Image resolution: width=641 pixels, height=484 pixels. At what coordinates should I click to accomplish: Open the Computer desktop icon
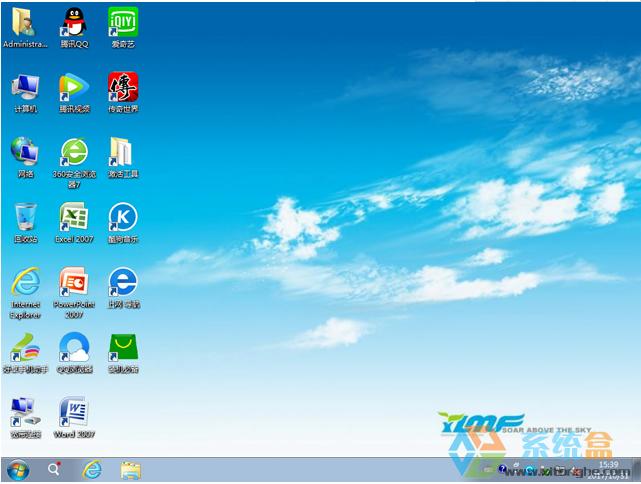[x=25, y=87]
